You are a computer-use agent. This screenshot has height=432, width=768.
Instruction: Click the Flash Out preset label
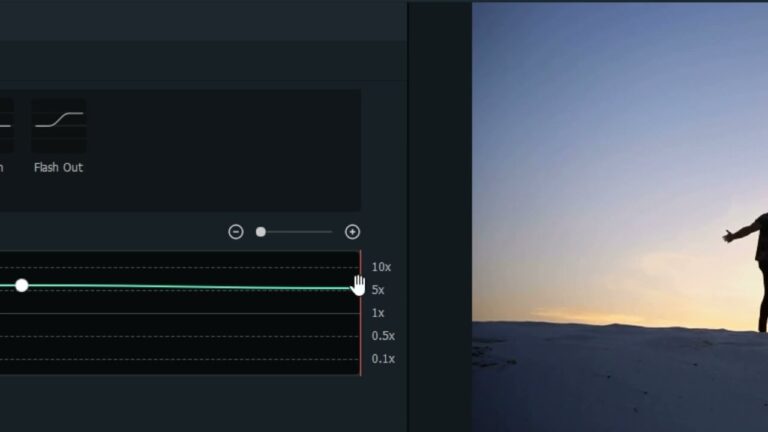point(58,168)
